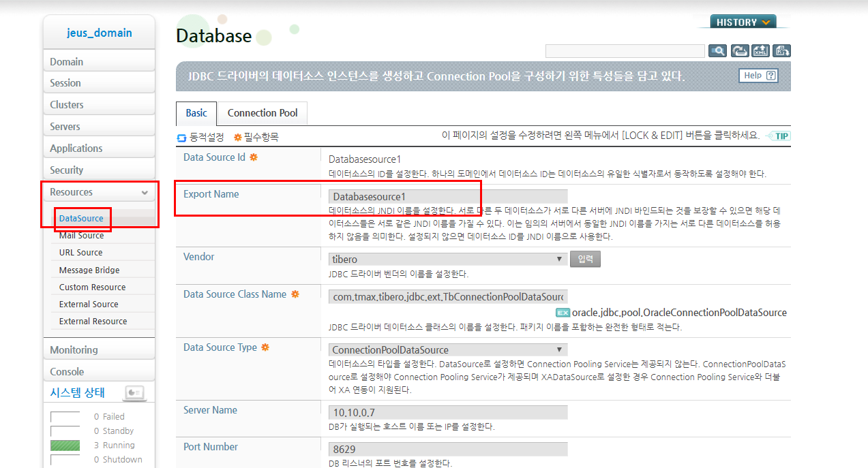Image resolution: width=868 pixels, height=468 pixels.
Task: Open the HISTORY dropdown
Action: [743, 22]
